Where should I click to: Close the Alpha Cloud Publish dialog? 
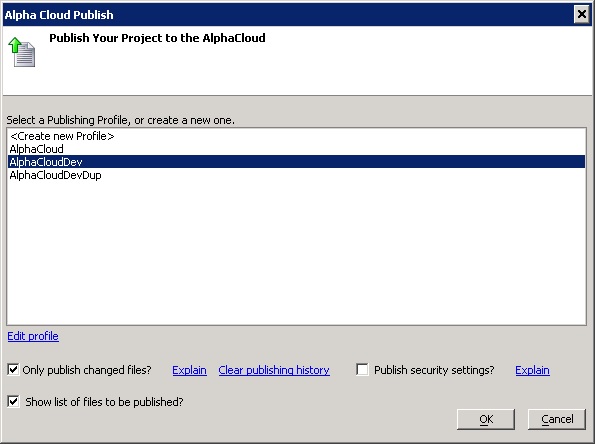pos(582,14)
